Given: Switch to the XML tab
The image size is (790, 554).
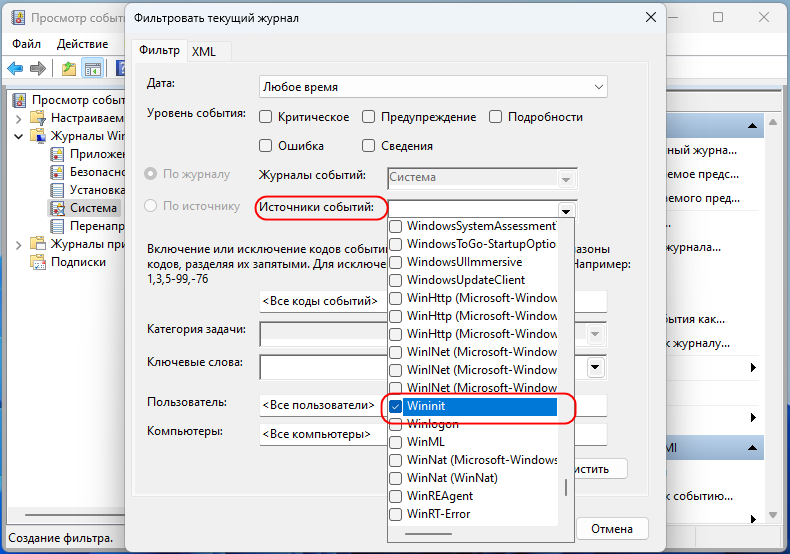Looking at the screenshot, I should [x=204, y=51].
